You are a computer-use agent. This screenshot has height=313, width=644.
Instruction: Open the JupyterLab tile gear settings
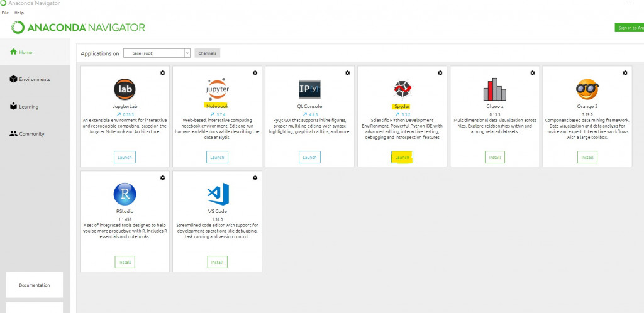click(x=163, y=73)
